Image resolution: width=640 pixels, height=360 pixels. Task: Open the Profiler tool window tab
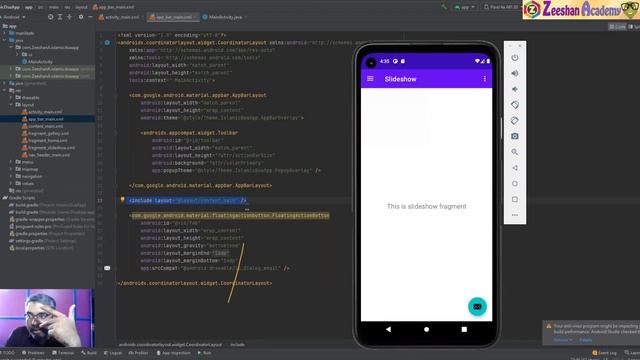(138, 353)
